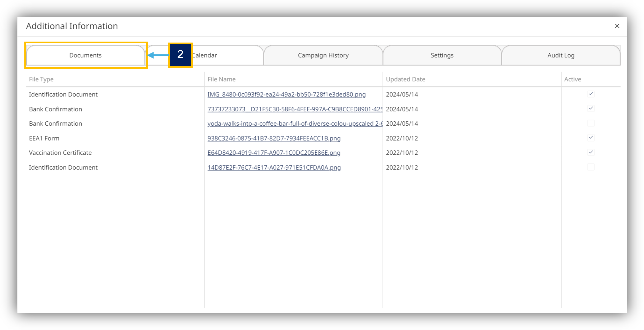Open the 938C3246 EEA1 Form file

pos(274,138)
